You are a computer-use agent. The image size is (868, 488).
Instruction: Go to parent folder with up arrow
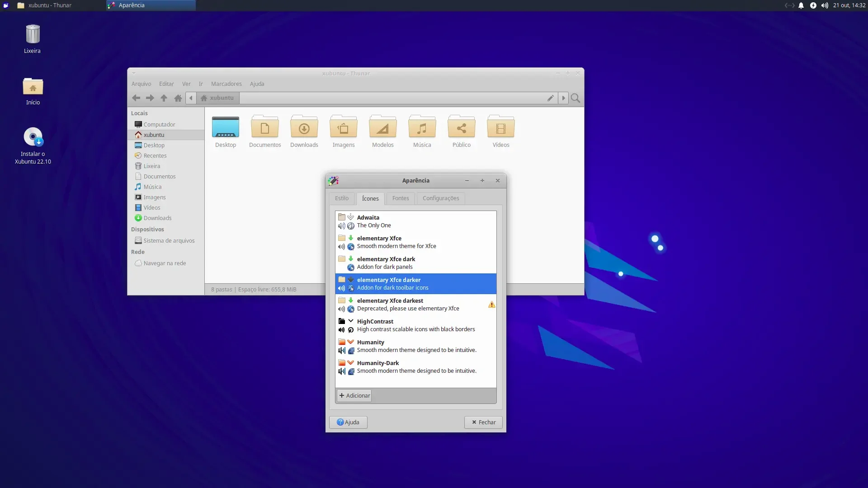tap(164, 98)
